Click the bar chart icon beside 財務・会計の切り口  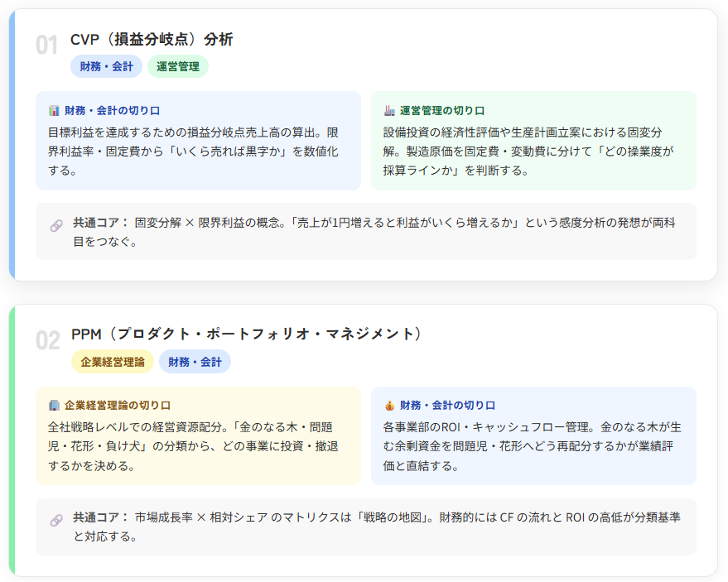coord(54,110)
